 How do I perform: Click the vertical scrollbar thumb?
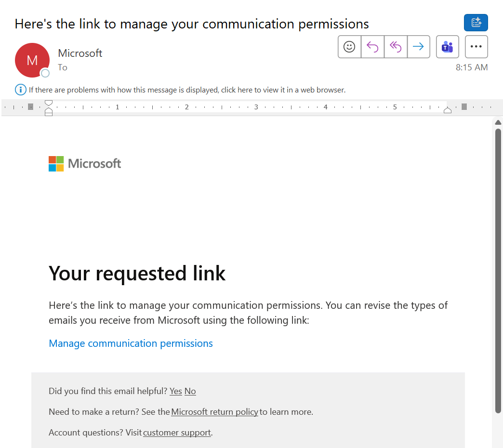coord(498,271)
